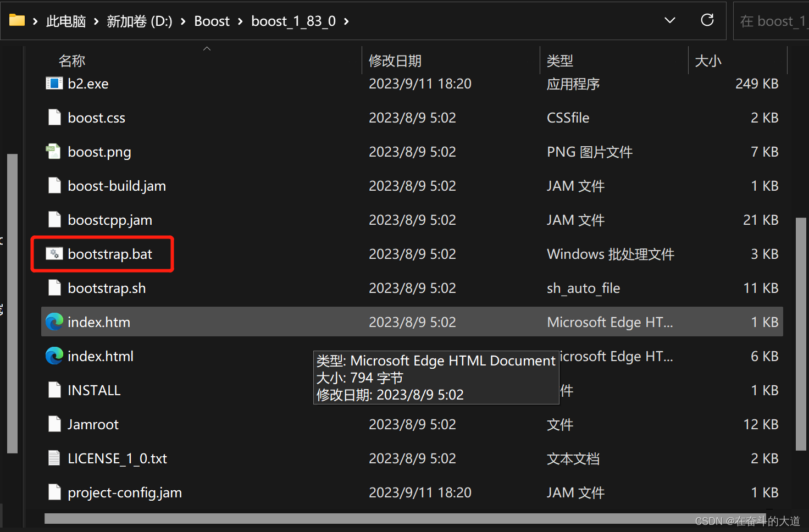Click the Jamroot file icon
The height and width of the screenshot is (532, 809).
(54, 424)
